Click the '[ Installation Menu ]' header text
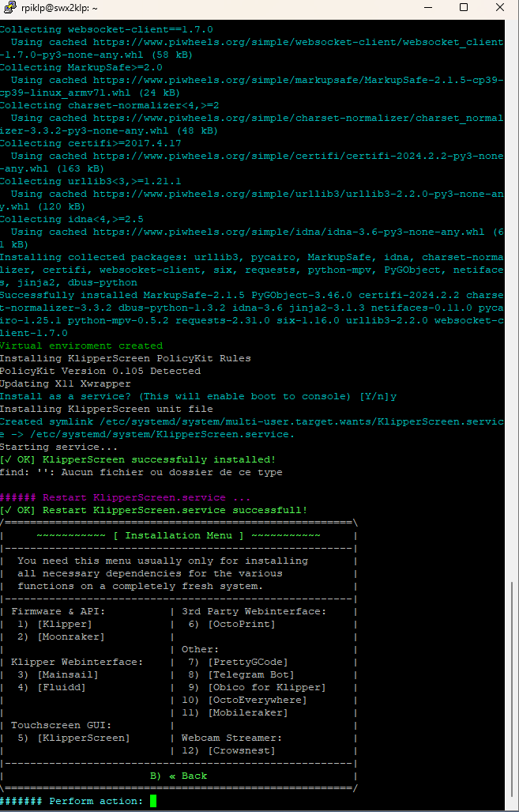 (x=179, y=535)
